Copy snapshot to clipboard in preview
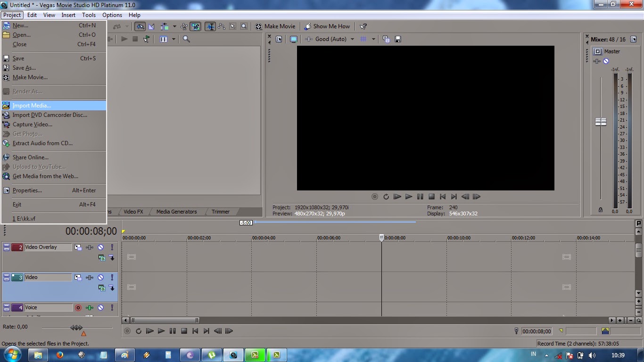The width and height of the screenshot is (644, 362). 386,39
